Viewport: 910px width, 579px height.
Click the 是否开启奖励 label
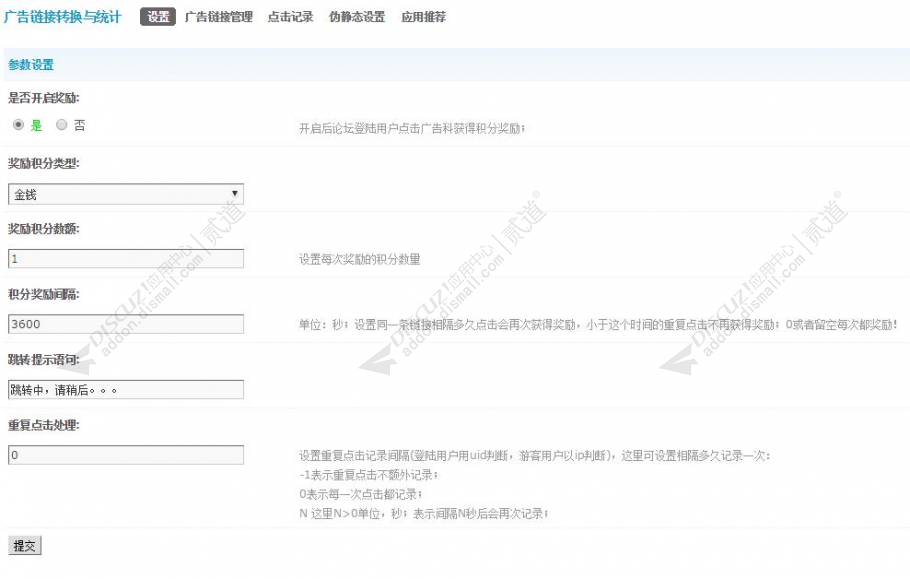tap(44, 97)
